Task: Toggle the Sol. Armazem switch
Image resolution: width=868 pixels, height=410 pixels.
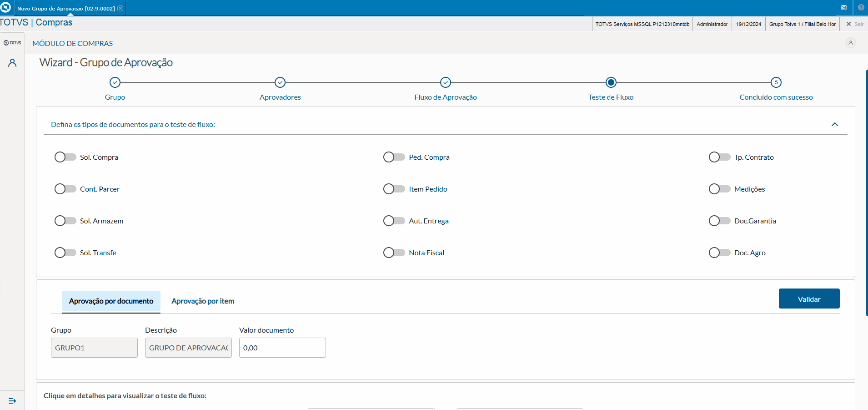Action: click(x=65, y=221)
